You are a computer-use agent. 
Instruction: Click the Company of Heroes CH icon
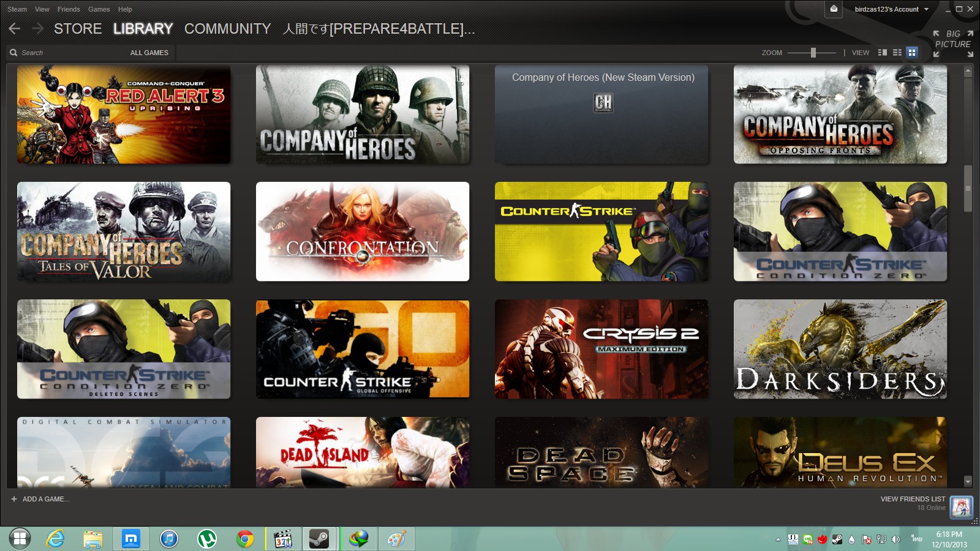tap(603, 102)
